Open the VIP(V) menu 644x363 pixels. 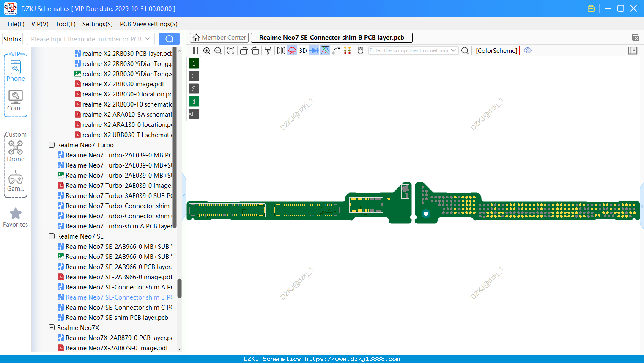(40, 24)
